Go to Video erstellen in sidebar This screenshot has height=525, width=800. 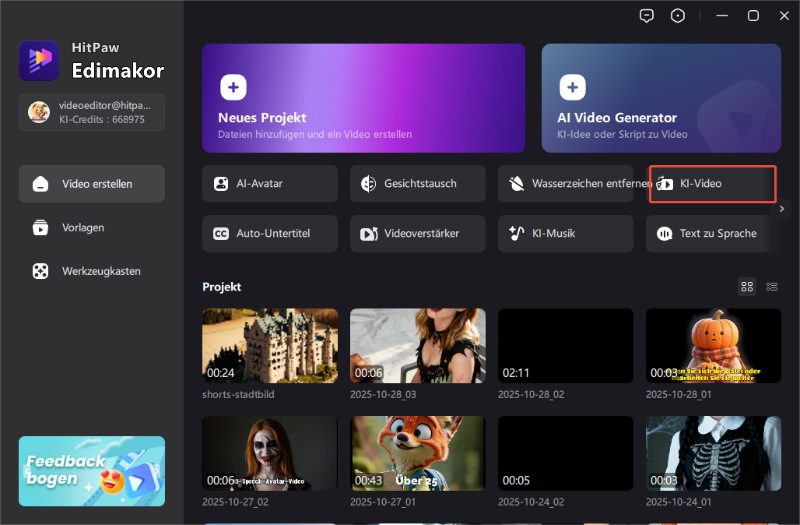[x=92, y=184]
